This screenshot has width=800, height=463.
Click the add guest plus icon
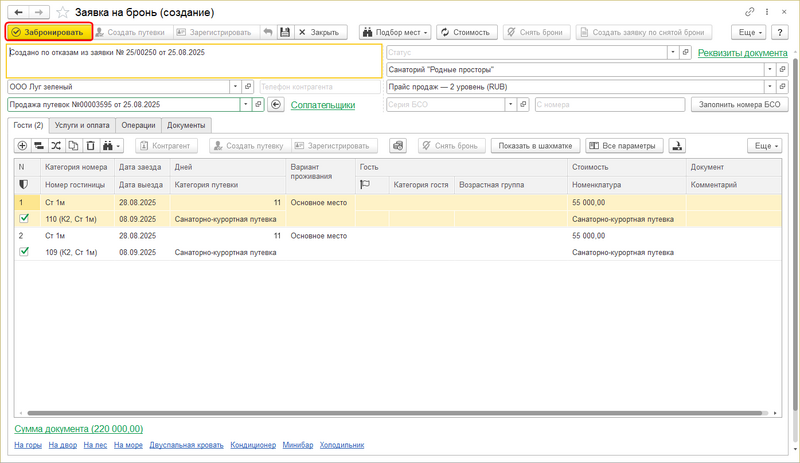[24, 146]
